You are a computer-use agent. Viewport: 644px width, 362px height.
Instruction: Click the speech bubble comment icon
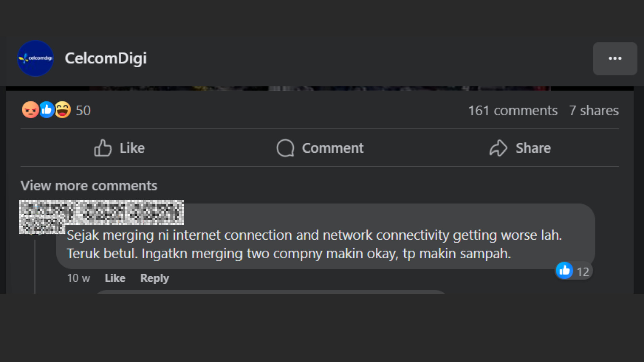(x=285, y=148)
